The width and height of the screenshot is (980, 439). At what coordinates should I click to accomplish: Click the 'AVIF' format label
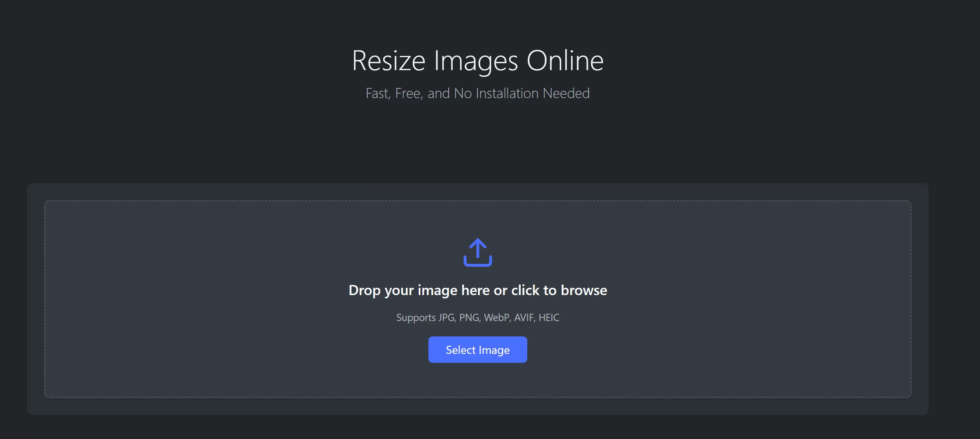pyautogui.click(x=524, y=317)
